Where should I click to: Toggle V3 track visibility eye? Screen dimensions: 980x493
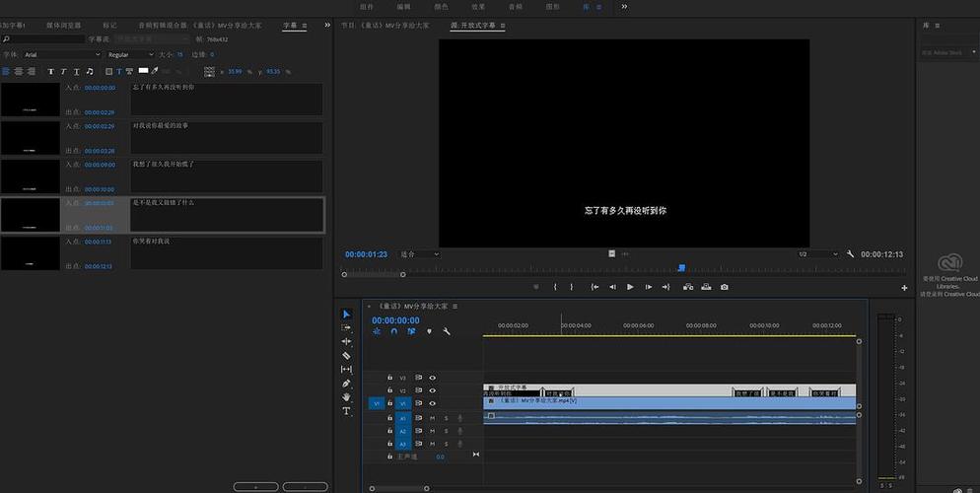[432, 378]
